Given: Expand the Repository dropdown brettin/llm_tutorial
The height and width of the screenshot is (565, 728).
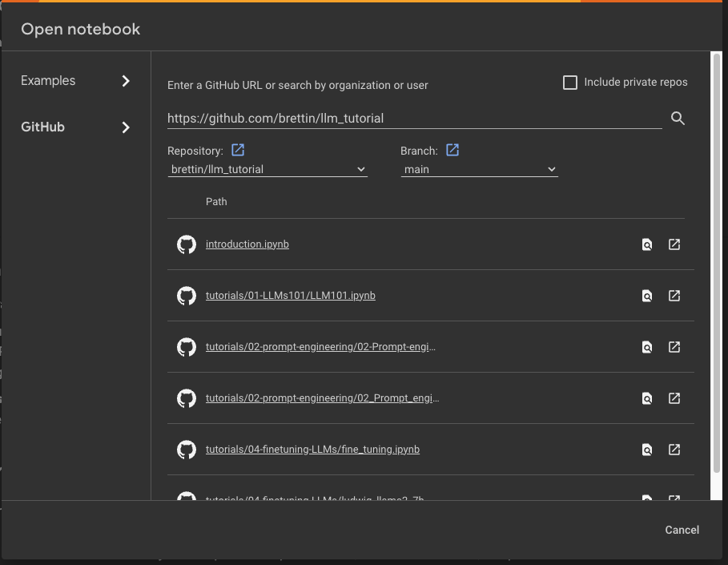Looking at the screenshot, I should coord(267,170).
